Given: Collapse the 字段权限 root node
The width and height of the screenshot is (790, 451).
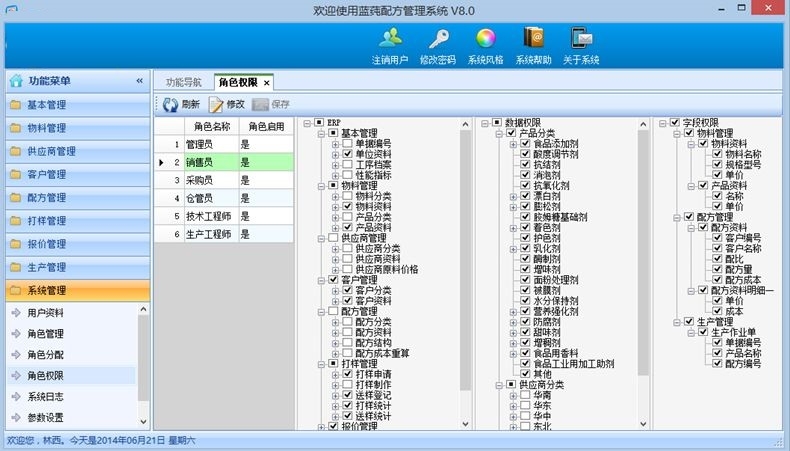Looking at the screenshot, I should (663, 123).
